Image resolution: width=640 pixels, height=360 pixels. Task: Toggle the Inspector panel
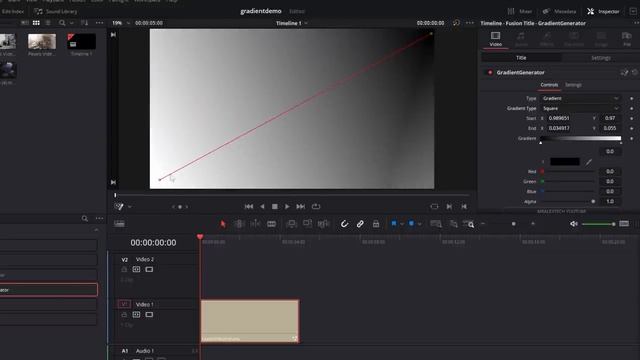pyautogui.click(x=603, y=11)
